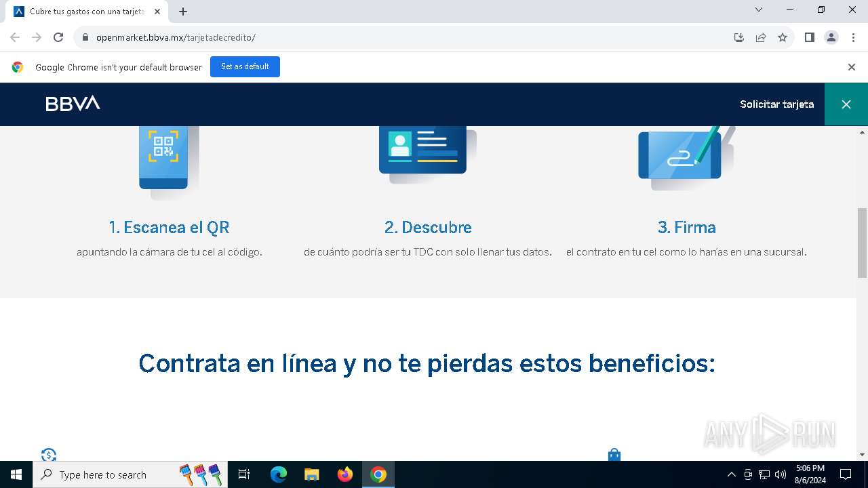
Task: Click the signature tablet Firma illustration
Action: coord(686,158)
